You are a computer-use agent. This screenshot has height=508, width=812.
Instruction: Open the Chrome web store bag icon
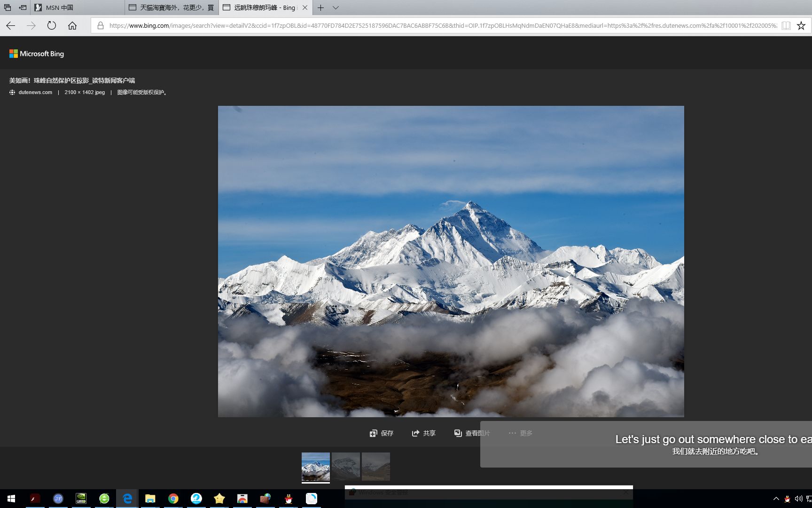[242, 499]
